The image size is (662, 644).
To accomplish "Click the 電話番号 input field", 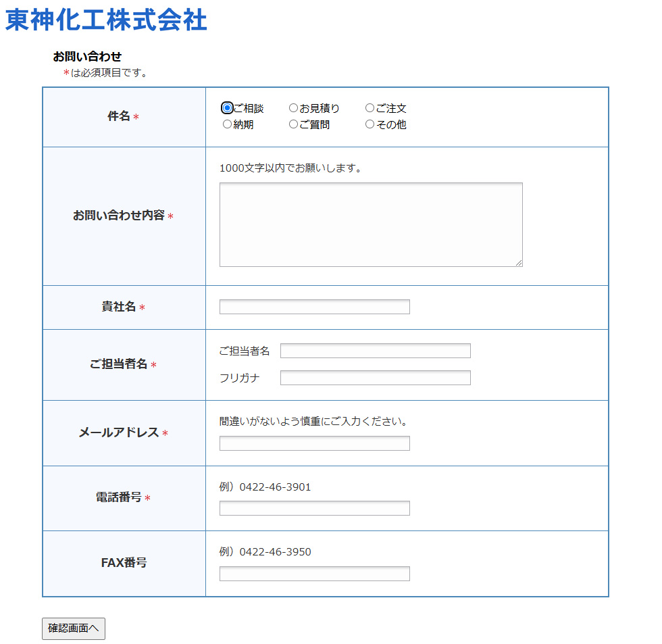I will pos(315,508).
